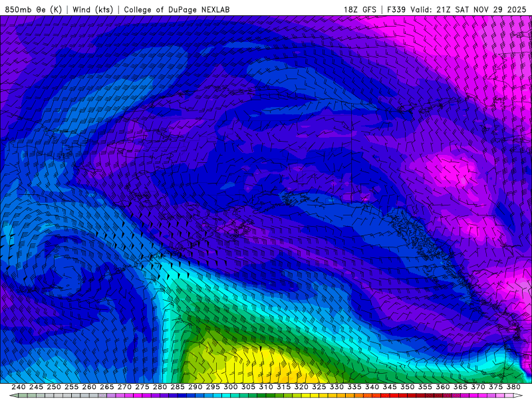Image resolution: width=532 pixels, height=399 pixels.
Task: Click the 275 color scale label
Action: 142,387
